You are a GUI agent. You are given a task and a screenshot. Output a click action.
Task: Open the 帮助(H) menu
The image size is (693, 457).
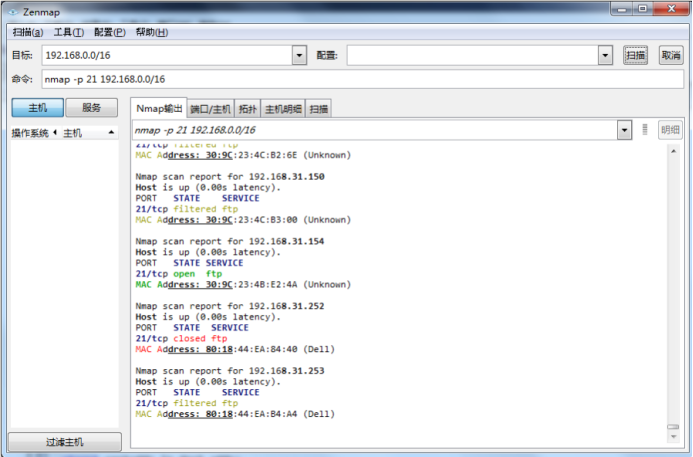tap(152, 32)
